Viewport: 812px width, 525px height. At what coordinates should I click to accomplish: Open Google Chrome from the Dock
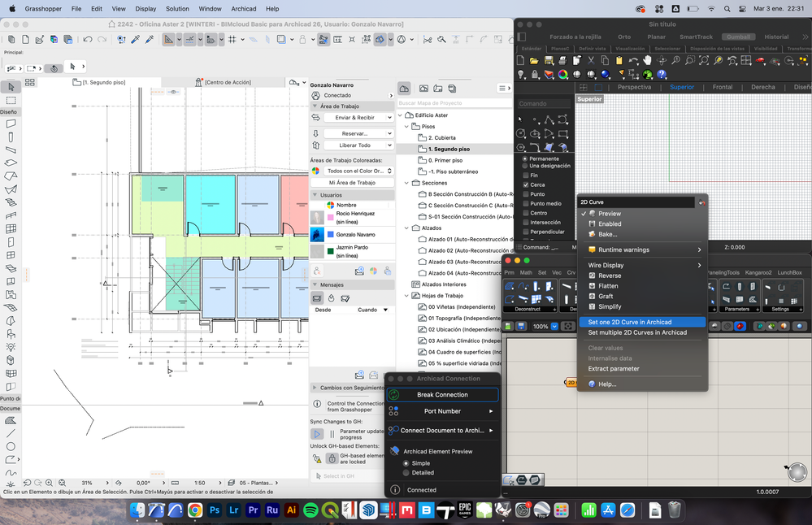coord(195,510)
